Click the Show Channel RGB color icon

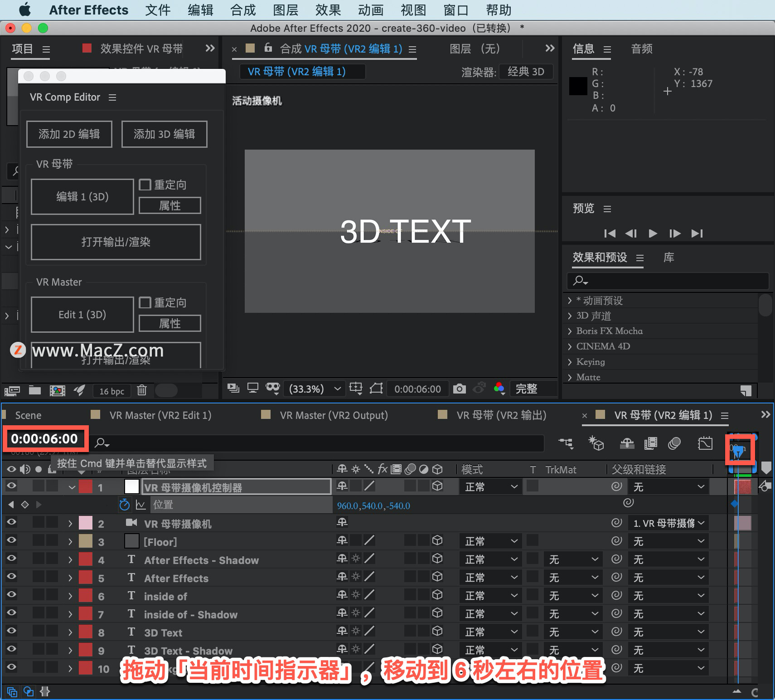[x=499, y=389]
